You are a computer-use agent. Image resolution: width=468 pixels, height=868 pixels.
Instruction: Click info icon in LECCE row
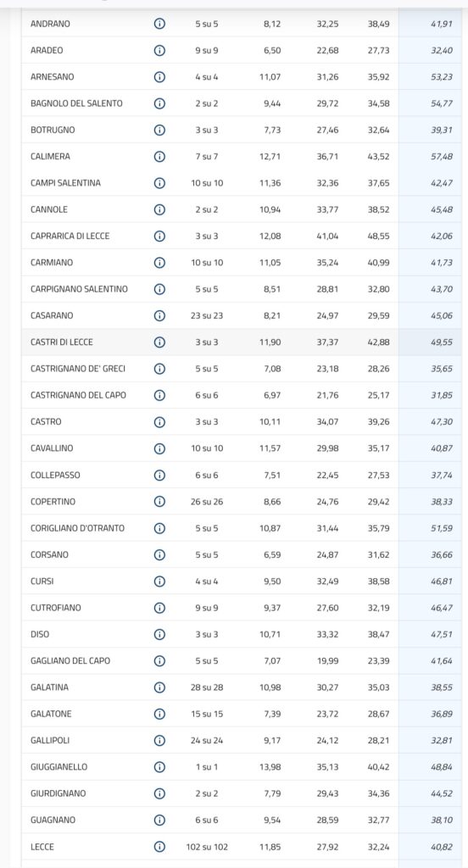(x=159, y=847)
